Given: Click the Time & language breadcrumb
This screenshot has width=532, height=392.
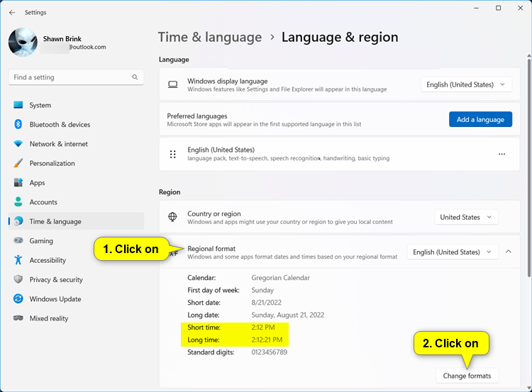Looking at the screenshot, I should [x=209, y=37].
